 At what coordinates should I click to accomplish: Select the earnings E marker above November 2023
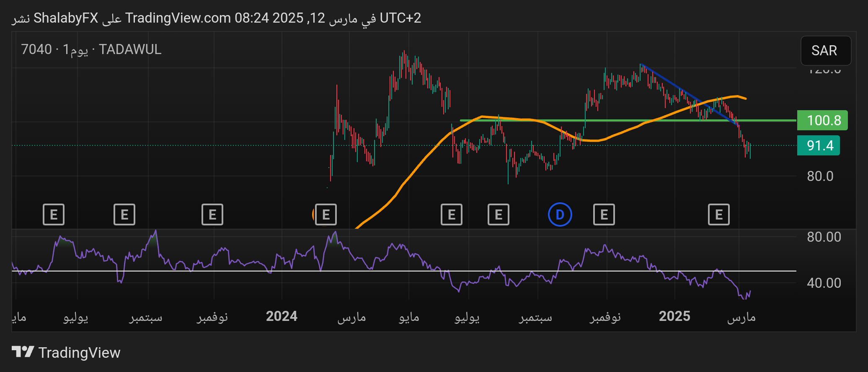(212, 214)
